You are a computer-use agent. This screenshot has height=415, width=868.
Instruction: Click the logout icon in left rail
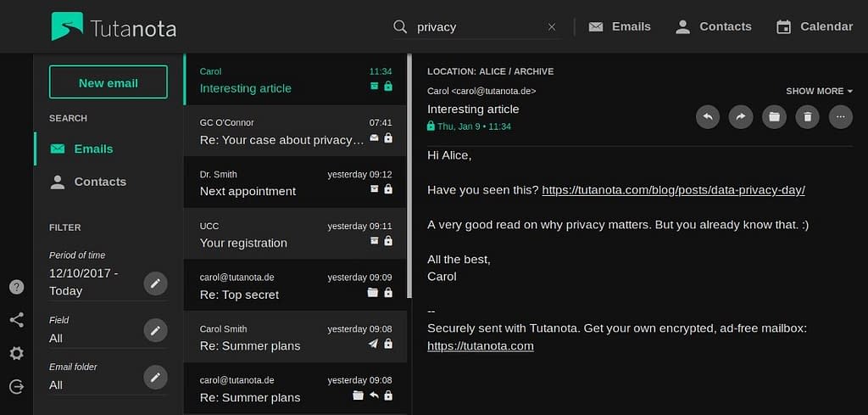click(17, 387)
